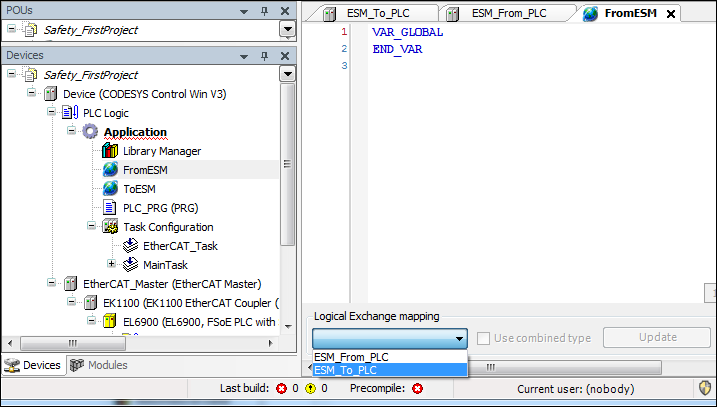
Task: Close the FromESM editor tab
Action: click(x=671, y=14)
